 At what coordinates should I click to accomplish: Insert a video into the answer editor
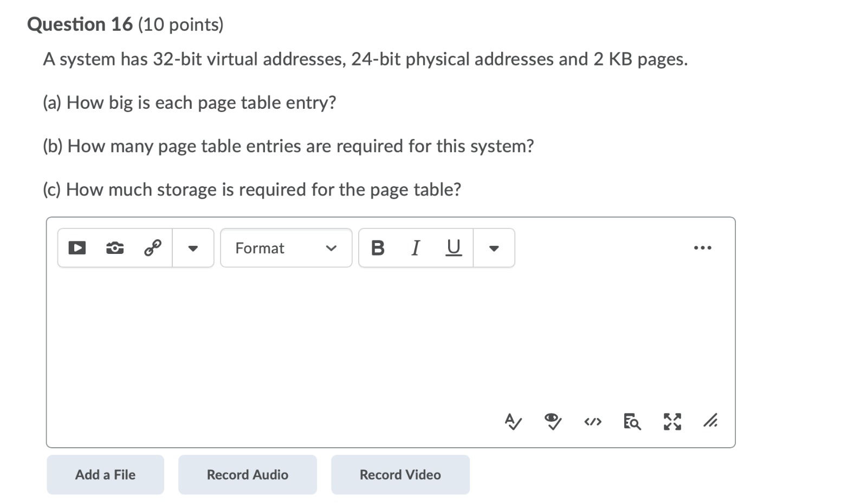(77, 248)
